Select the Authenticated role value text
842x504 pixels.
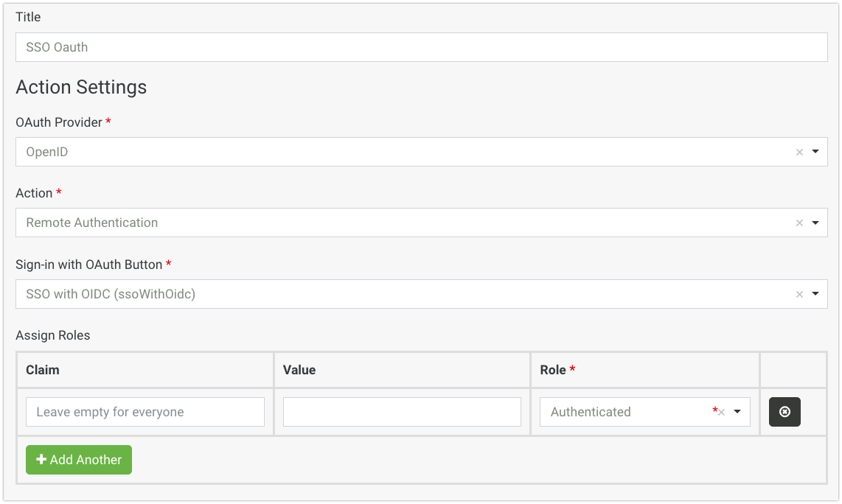[591, 412]
